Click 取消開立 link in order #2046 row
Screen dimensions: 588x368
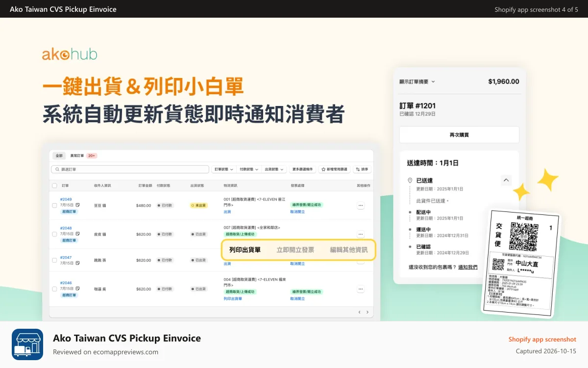coord(297,298)
